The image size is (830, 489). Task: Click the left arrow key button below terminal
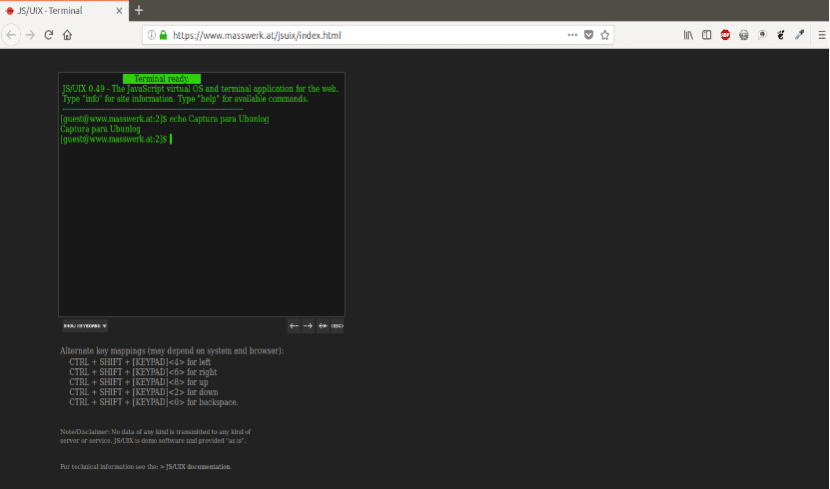(x=294, y=326)
